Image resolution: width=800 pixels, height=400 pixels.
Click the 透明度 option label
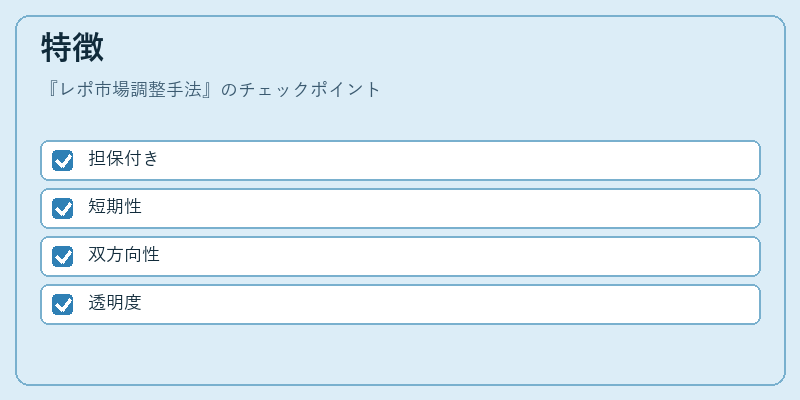click(x=115, y=303)
